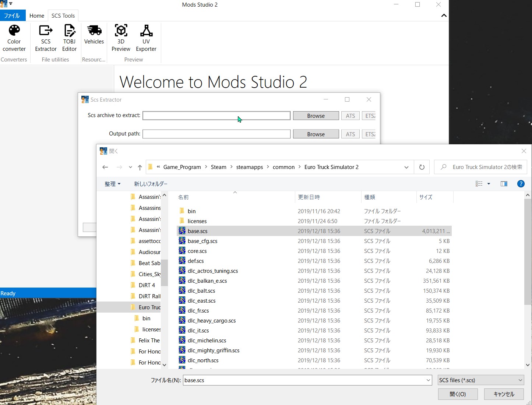Open the 3D Preview tool

tap(121, 37)
